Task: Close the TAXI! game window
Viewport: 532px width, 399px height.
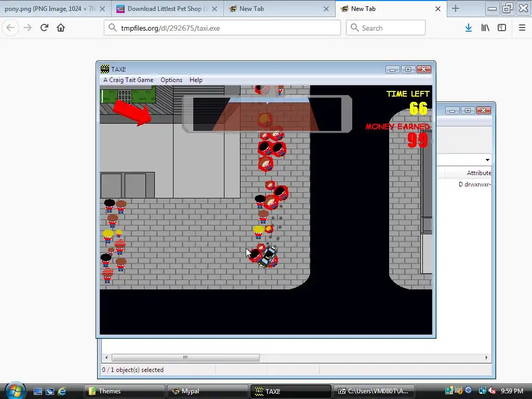Action: click(x=424, y=70)
